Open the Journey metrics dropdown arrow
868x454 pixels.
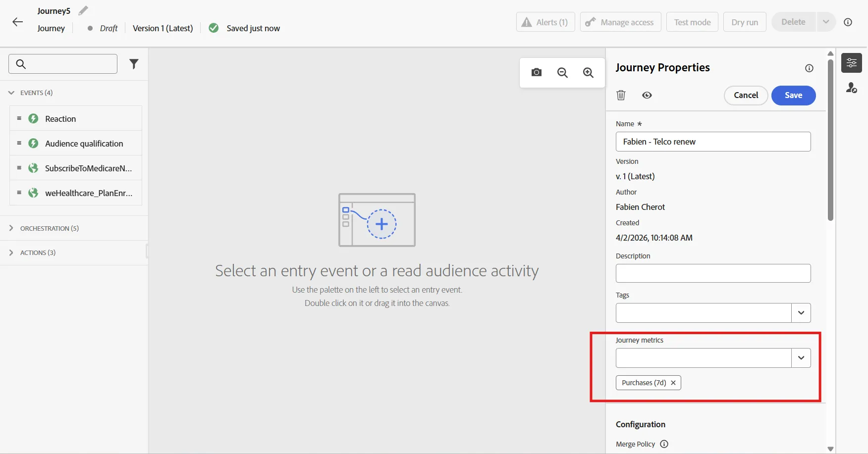coord(801,358)
